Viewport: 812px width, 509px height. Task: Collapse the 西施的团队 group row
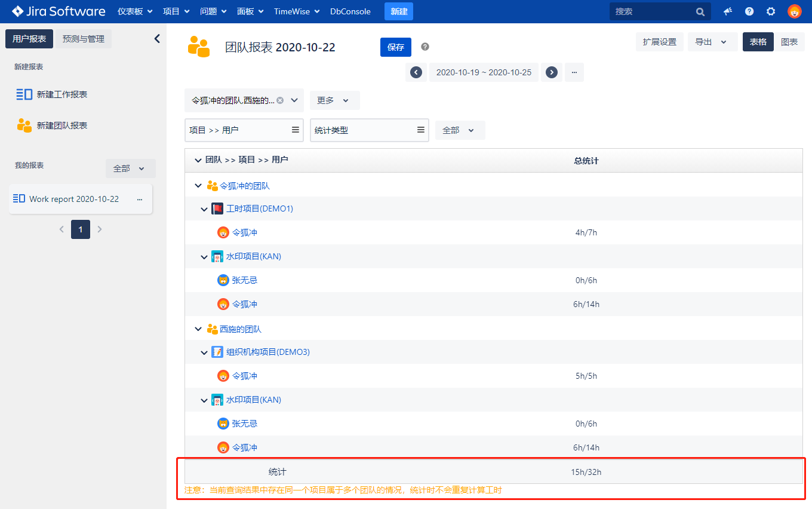click(x=198, y=329)
